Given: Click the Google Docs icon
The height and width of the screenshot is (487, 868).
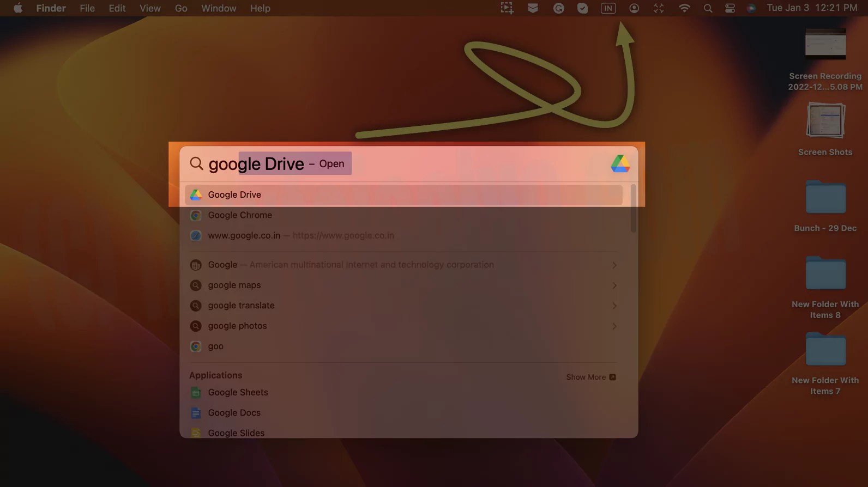Looking at the screenshot, I should 196,412.
